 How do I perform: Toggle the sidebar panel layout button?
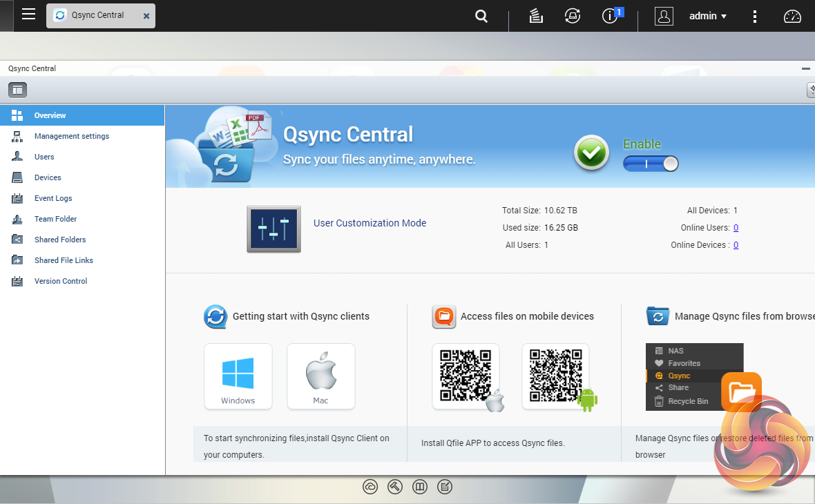click(17, 89)
